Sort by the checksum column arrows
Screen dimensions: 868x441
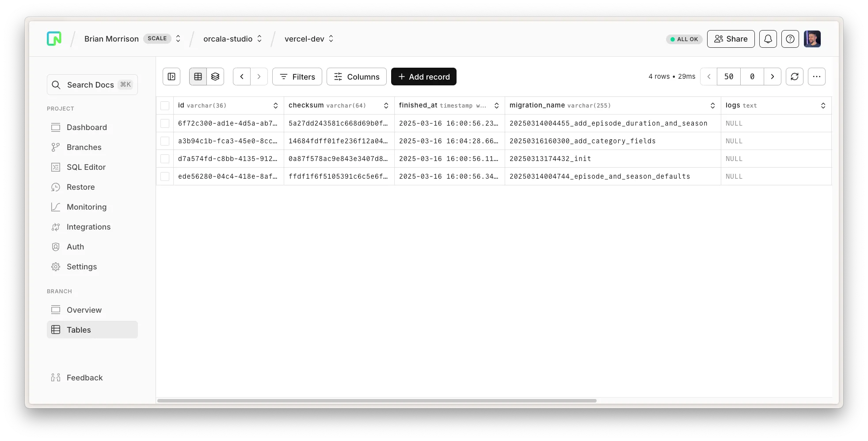386,106
